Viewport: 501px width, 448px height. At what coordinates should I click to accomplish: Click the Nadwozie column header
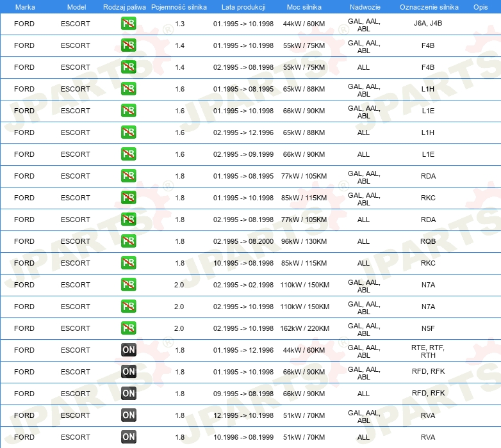pos(365,7)
